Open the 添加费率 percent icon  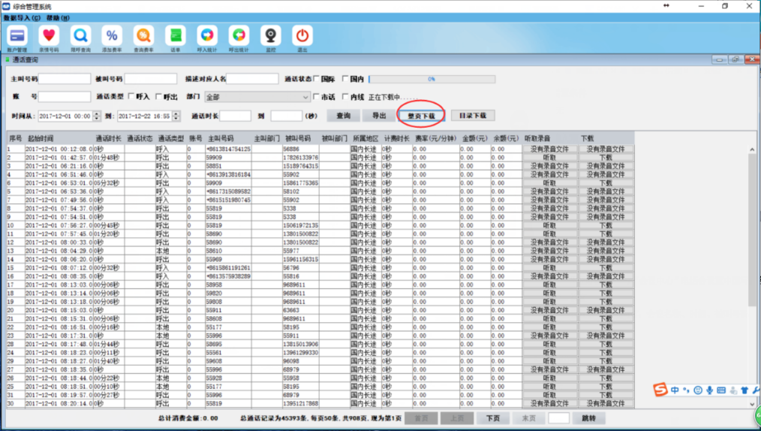[x=112, y=36]
